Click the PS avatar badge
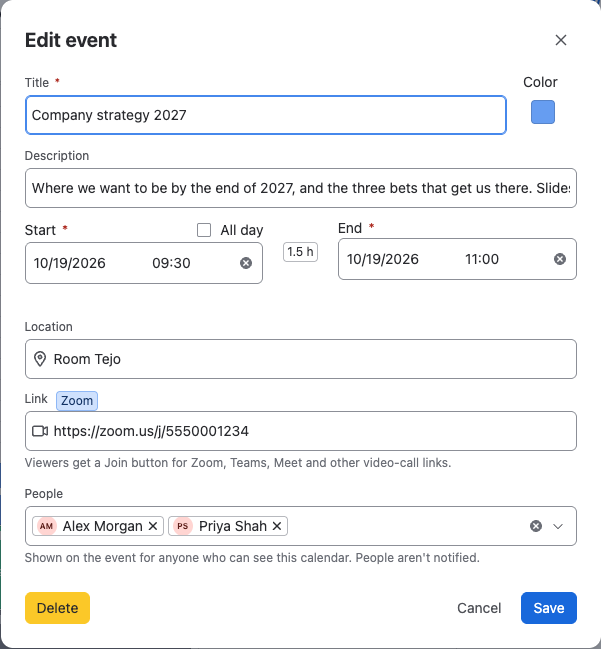Viewport: 601px width, 649px height. pos(183,526)
